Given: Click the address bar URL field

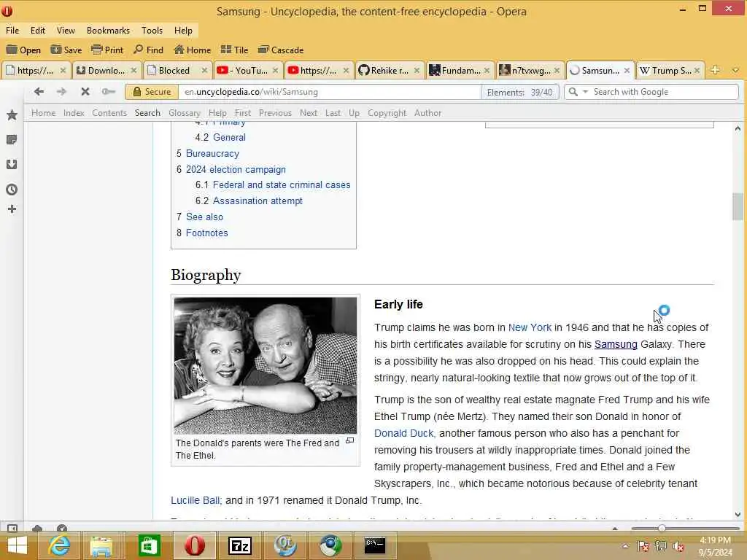Looking at the screenshot, I should click(x=330, y=92).
